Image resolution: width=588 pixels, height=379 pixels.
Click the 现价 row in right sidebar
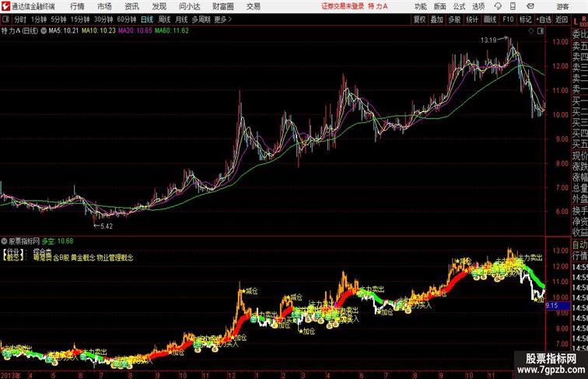point(579,156)
